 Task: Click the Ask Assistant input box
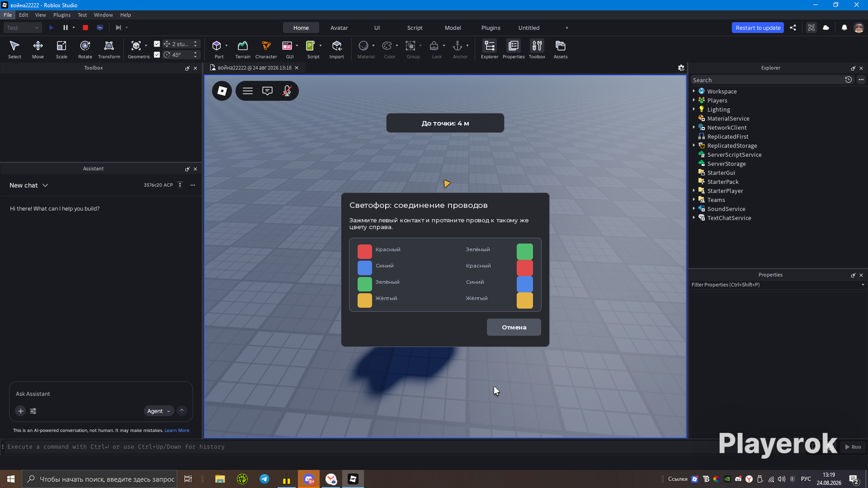pos(101,394)
